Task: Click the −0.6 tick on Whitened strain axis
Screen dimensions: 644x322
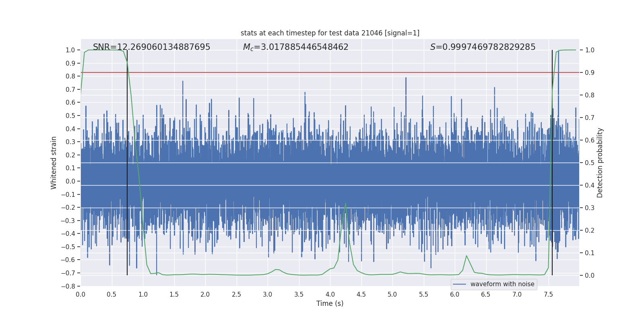Action: click(x=68, y=260)
